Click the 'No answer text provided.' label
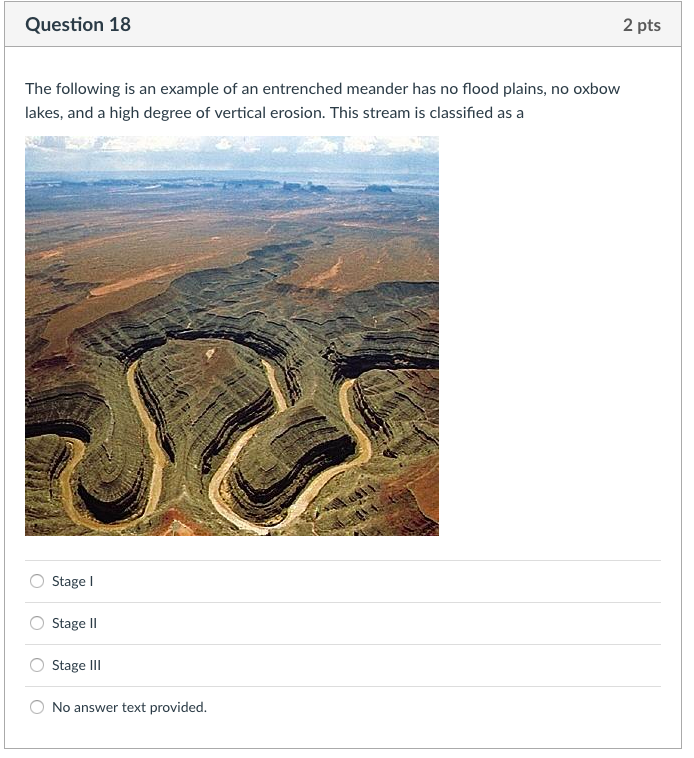 point(129,707)
